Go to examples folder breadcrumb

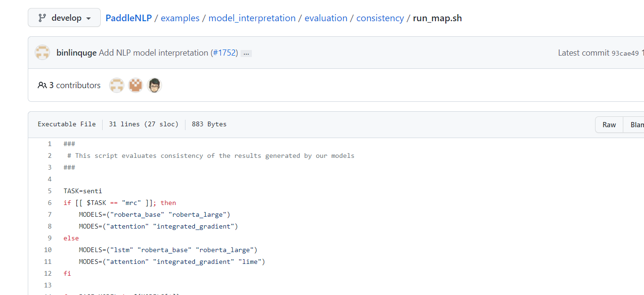180,18
